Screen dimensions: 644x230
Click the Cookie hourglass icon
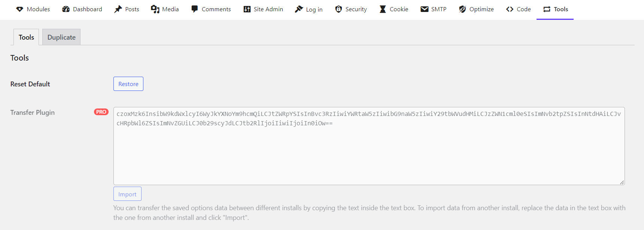[x=382, y=9]
